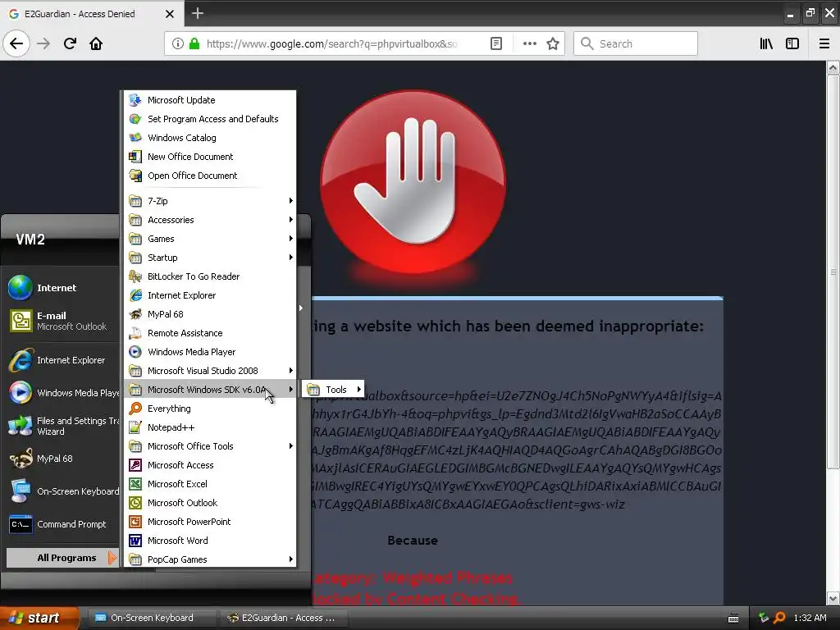Screen dimensions: 840x630
Task: Expand the Games folder
Action: [x=209, y=239]
